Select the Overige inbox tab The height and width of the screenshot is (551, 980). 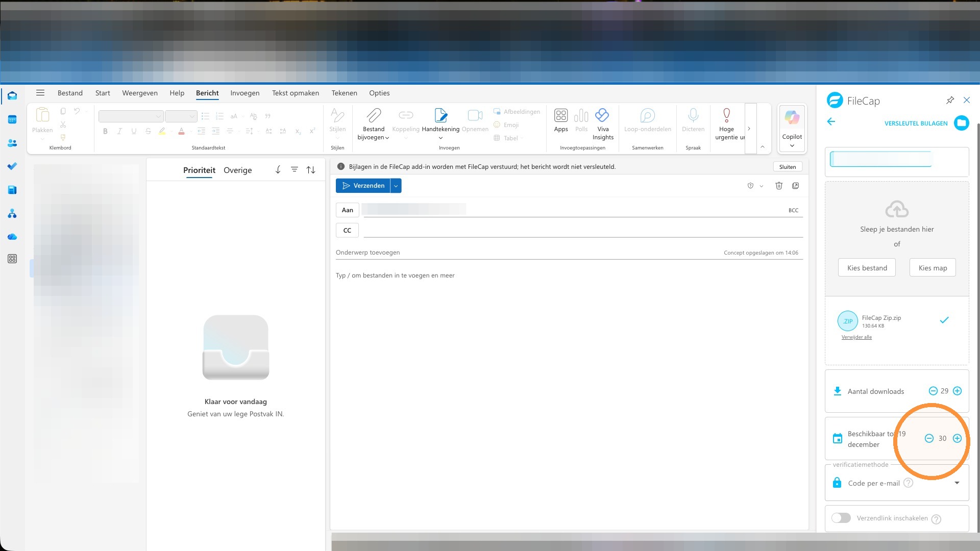tap(237, 170)
